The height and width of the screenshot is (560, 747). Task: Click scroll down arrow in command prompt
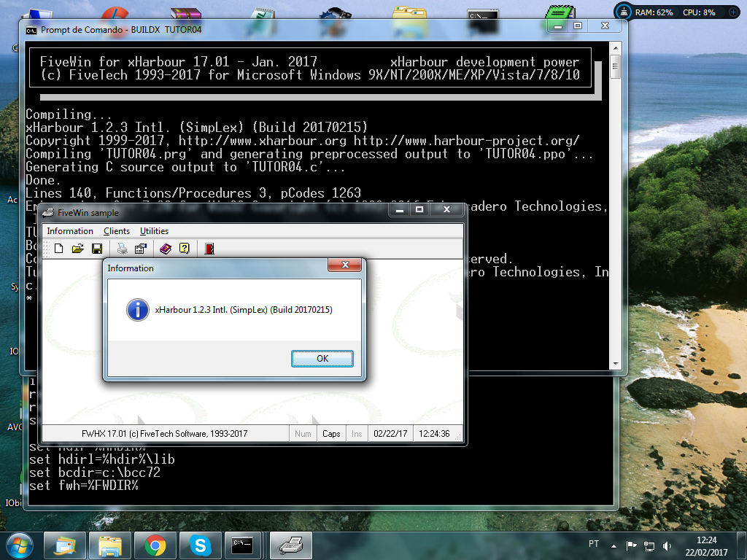(616, 364)
